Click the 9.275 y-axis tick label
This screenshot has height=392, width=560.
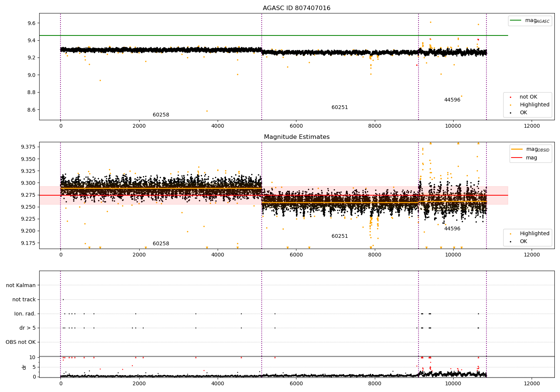tap(28, 195)
